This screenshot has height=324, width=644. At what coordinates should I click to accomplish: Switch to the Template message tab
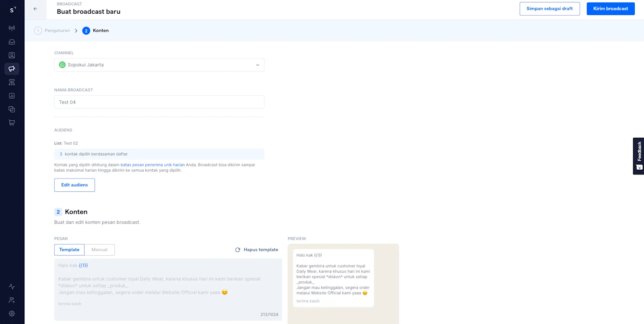point(69,250)
